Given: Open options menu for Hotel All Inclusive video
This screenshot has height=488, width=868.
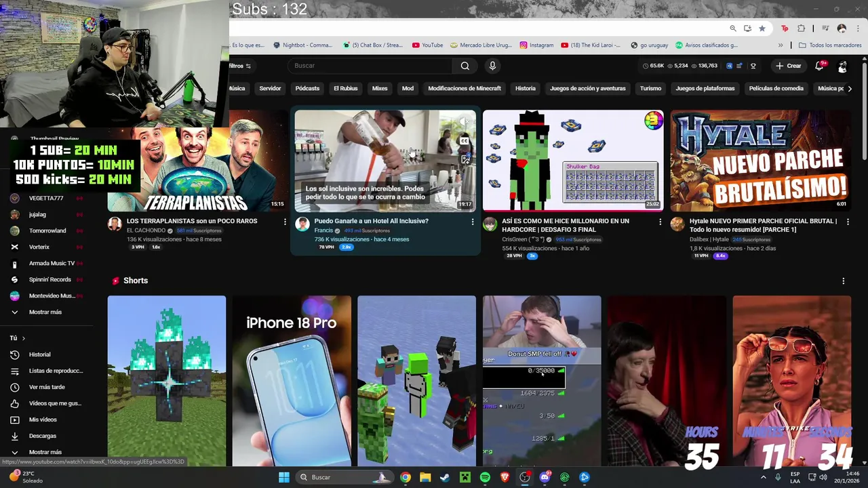Looking at the screenshot, I should click(x=473, y=222).
